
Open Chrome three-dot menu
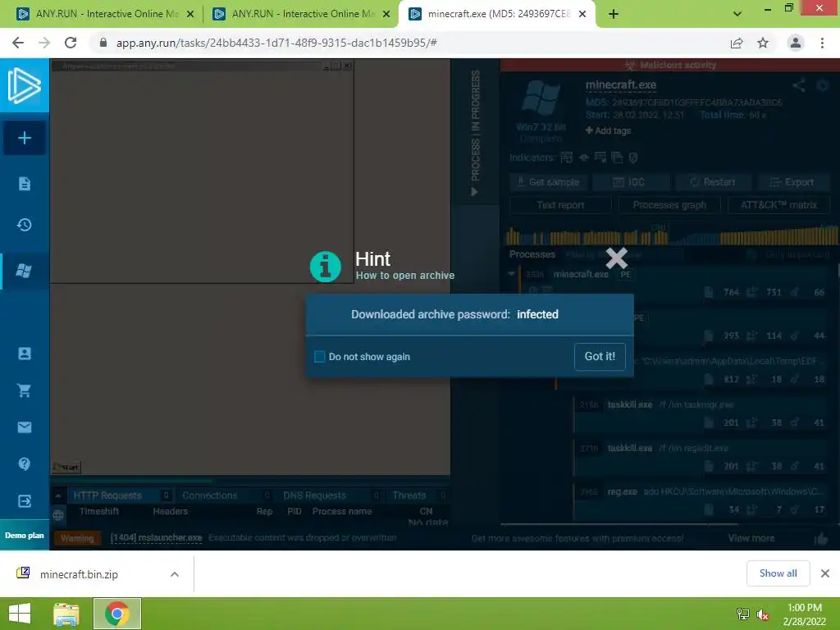[822, 43]
